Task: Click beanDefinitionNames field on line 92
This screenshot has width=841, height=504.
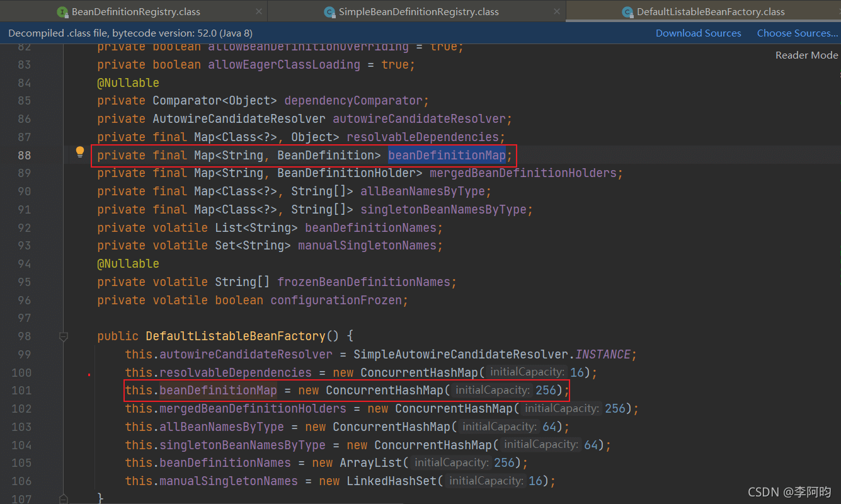Action: click(370, 227)
